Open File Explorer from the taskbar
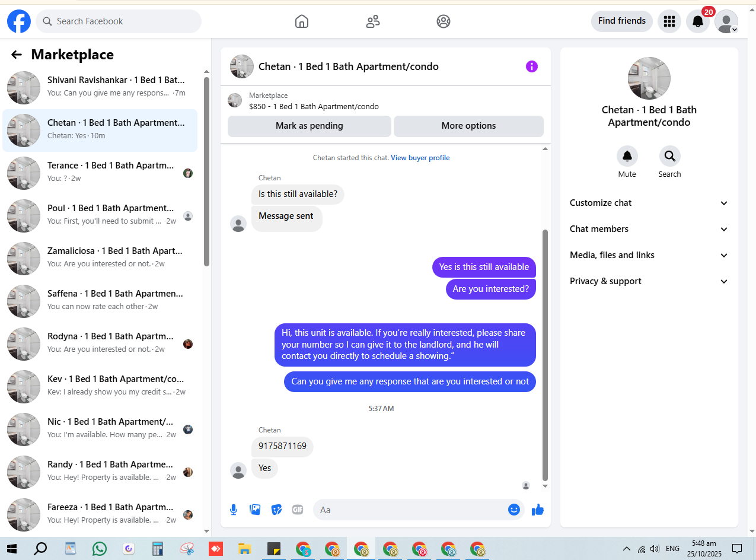 coord(244,549)
